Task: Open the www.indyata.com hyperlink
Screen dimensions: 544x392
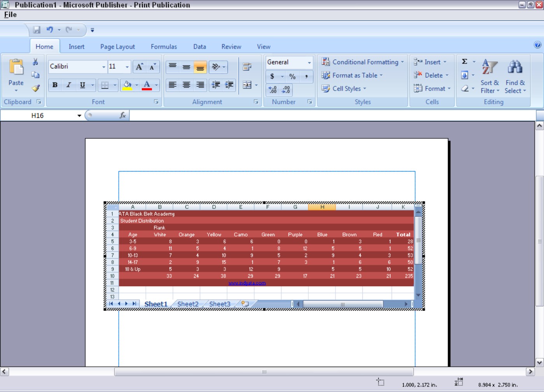Action: point(247,283)
